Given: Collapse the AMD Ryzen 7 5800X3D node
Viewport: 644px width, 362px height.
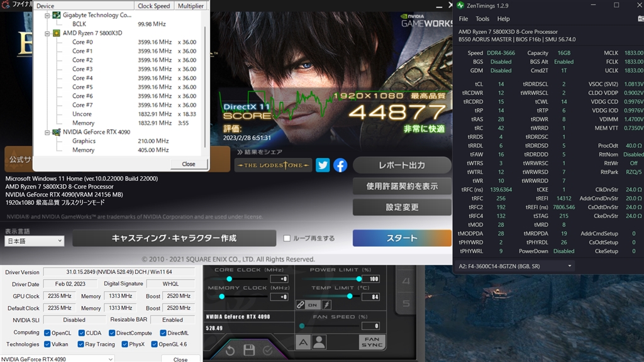Looking at the screenshot, I should click(x=47, y=33).
